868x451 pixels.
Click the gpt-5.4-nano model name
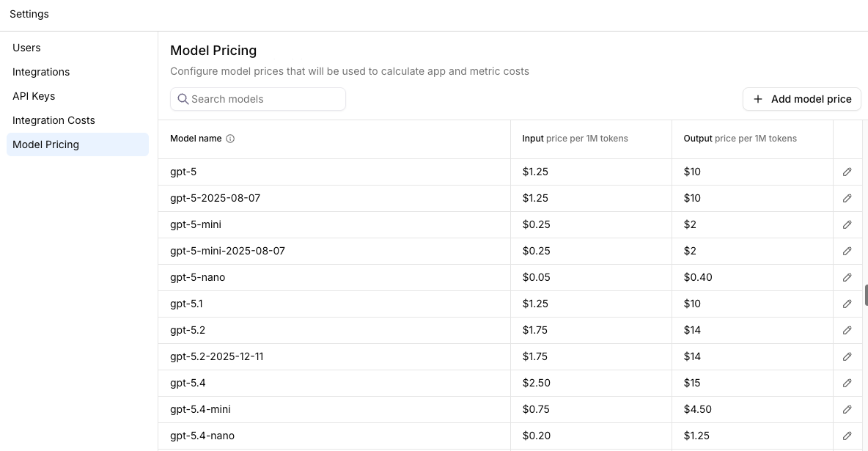click(202, 436)
